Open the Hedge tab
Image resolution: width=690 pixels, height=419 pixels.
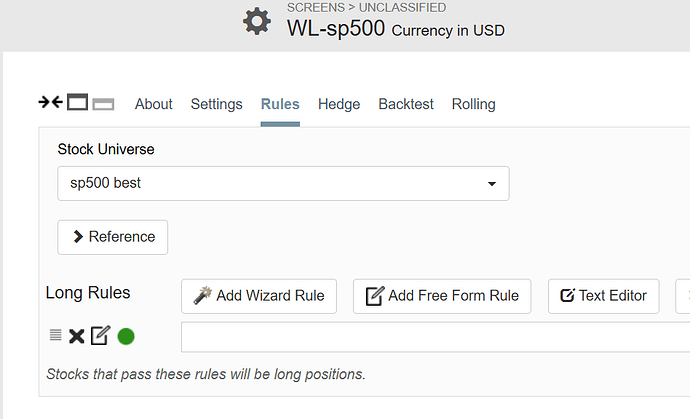pyautogui.click(x=339, y=104)
